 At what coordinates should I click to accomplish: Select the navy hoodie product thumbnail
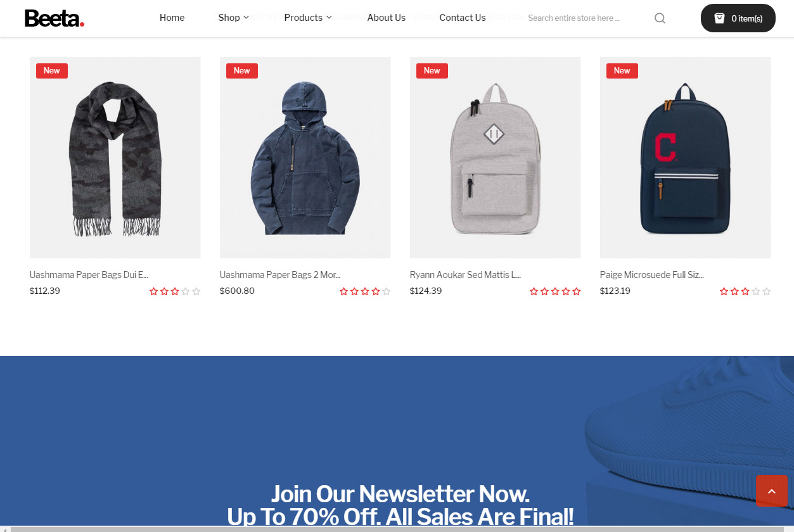[305, 158]
